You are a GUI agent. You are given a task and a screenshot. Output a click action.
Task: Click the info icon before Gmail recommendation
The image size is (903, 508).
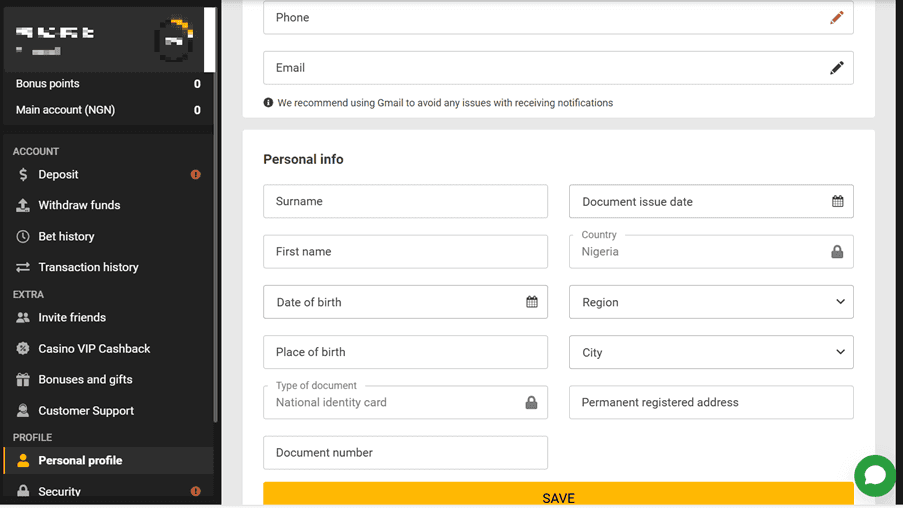pyautogui.click(x=268, y=103)
